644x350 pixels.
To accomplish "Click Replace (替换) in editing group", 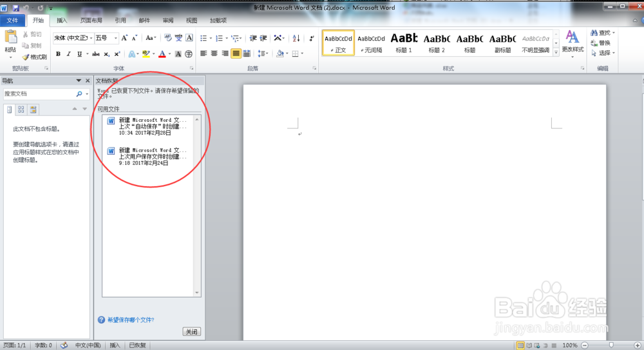I will click(x=600, y=43).
